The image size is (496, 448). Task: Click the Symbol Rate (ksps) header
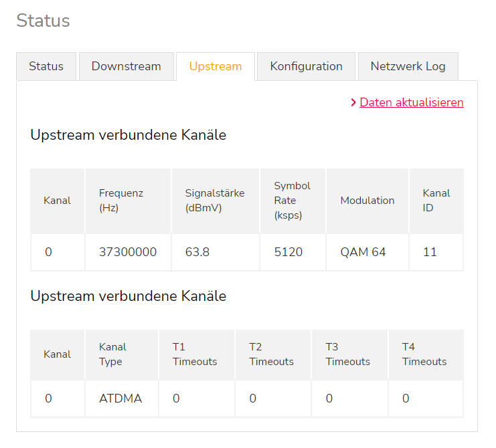click(292, 201)
